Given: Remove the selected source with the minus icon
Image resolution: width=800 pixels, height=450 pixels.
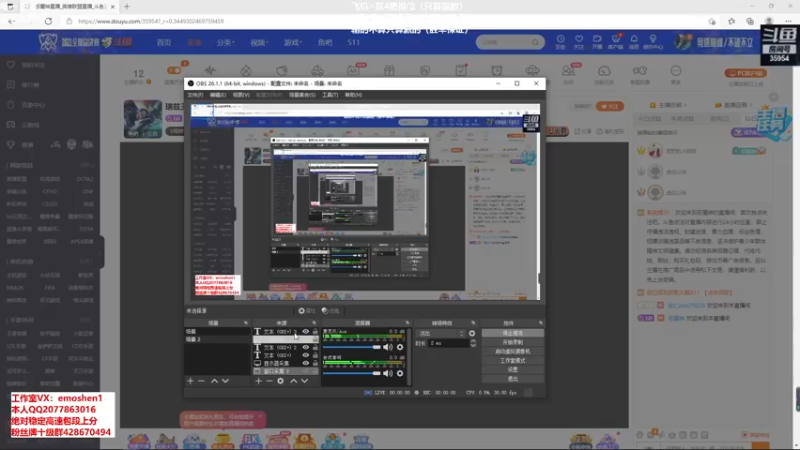Looking at the screenshot, I should [269, 381].
